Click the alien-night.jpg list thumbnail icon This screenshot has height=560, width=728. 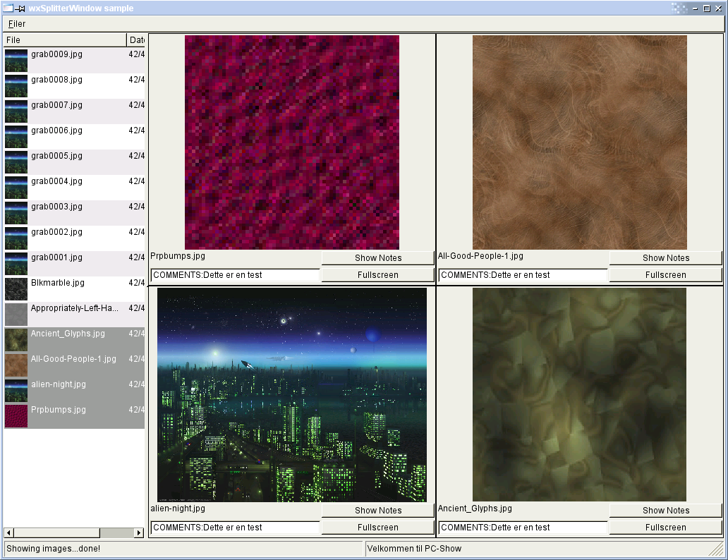coord(16,390)
